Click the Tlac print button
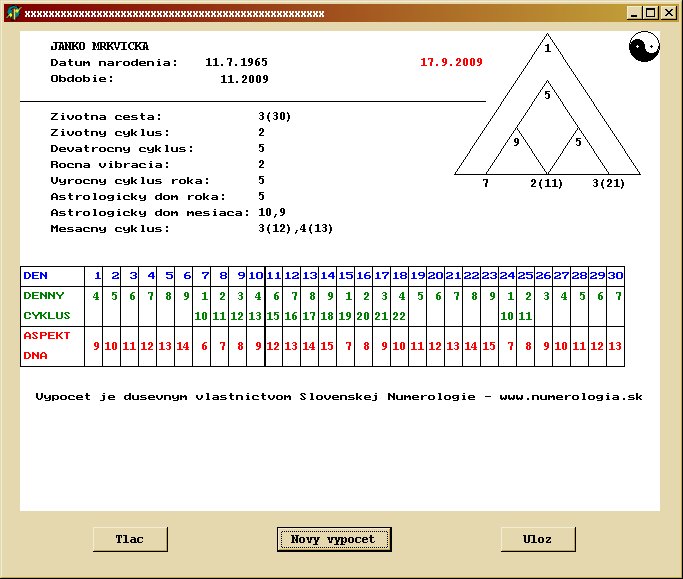The height and width of the screenshot is (579, 683). coord(130,539)
